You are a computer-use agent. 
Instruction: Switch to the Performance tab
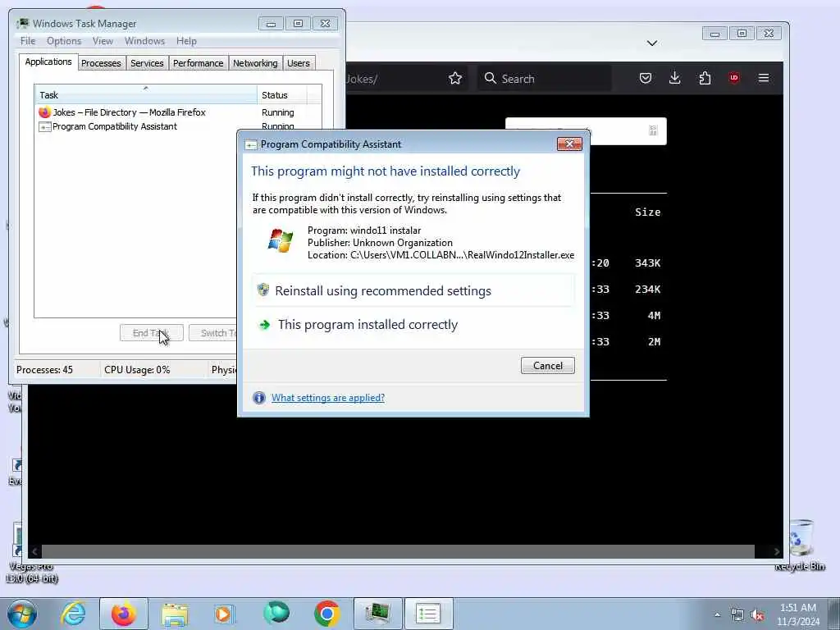(199, 63)
